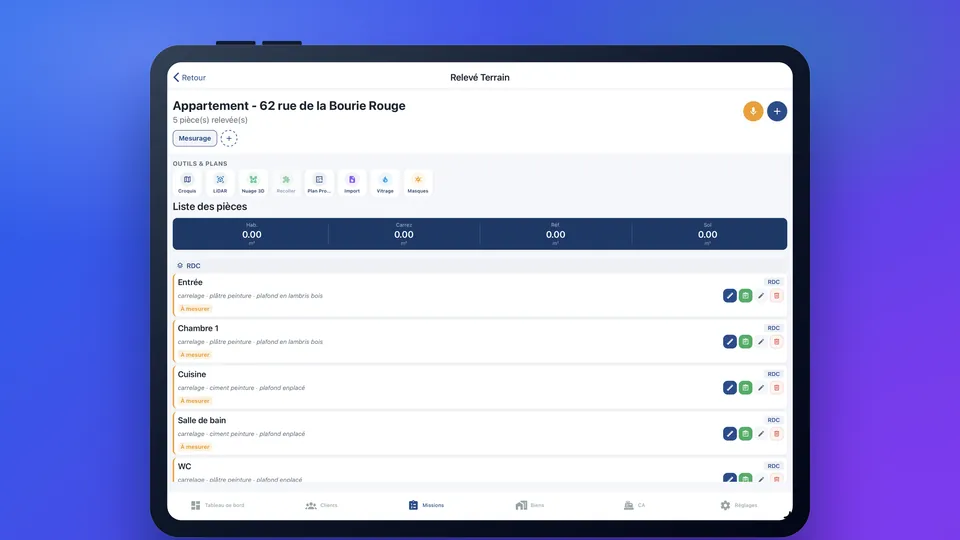Add a mission type with dashed plus

229,138
